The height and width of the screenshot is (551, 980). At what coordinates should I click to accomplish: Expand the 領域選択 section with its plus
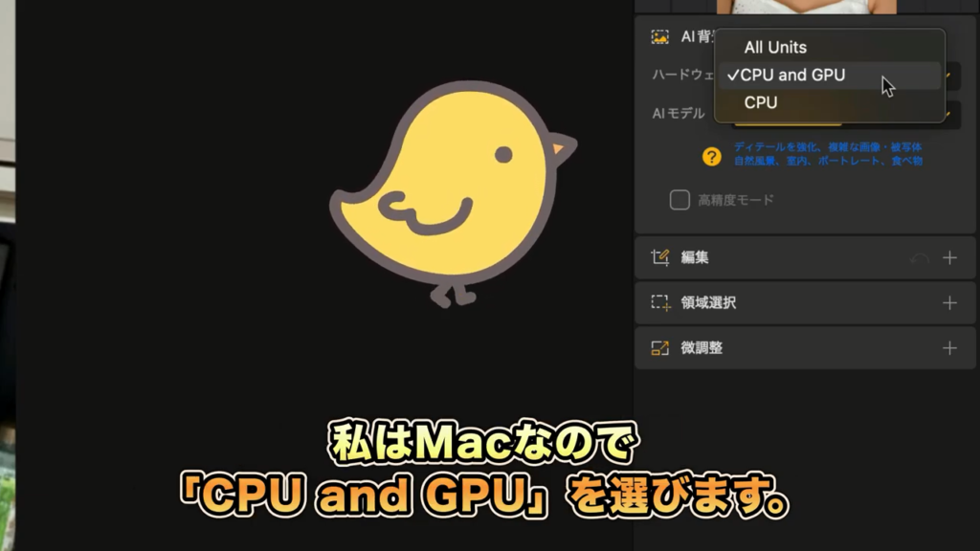pos(949,303)
